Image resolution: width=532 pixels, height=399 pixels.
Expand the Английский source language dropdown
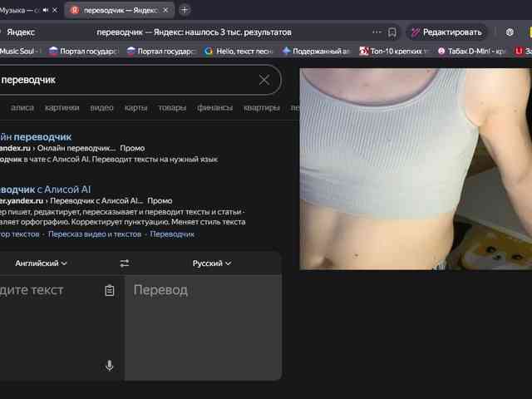[41, 264]
